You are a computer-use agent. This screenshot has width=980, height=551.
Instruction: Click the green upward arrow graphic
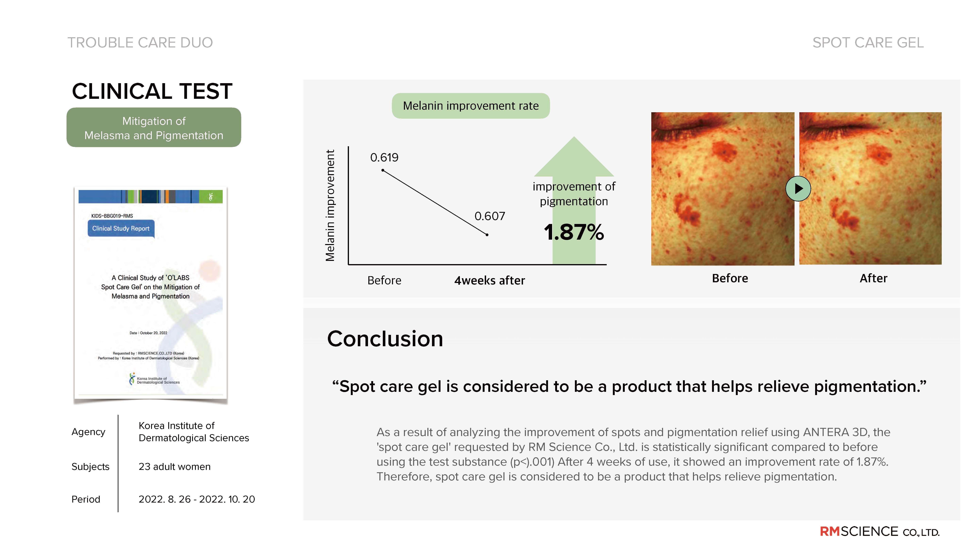[x=574, y=200]
